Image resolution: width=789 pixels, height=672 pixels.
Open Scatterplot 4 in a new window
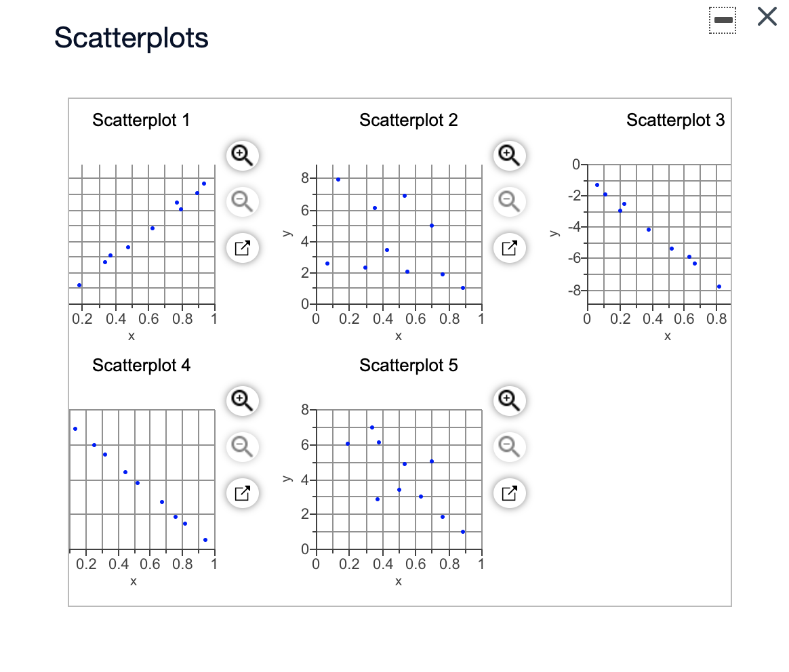click(242, 493)
